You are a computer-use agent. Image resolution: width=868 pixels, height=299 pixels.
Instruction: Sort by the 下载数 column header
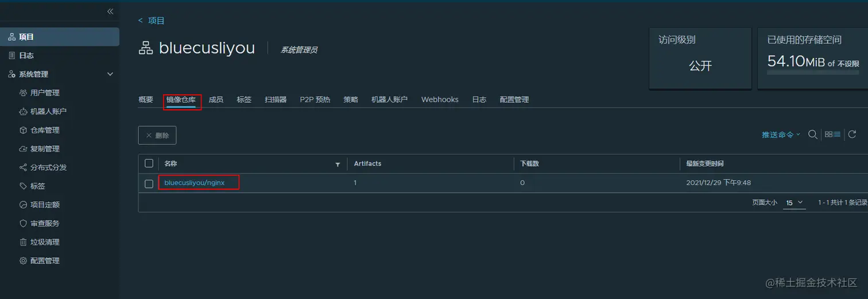(x=529, y=164)
